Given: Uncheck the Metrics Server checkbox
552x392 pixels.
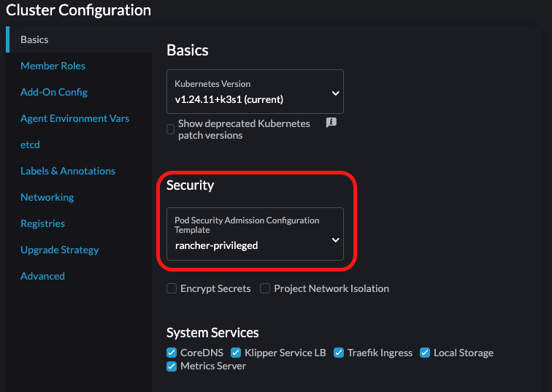Looking at the screenshot, I should coord(172,366).
